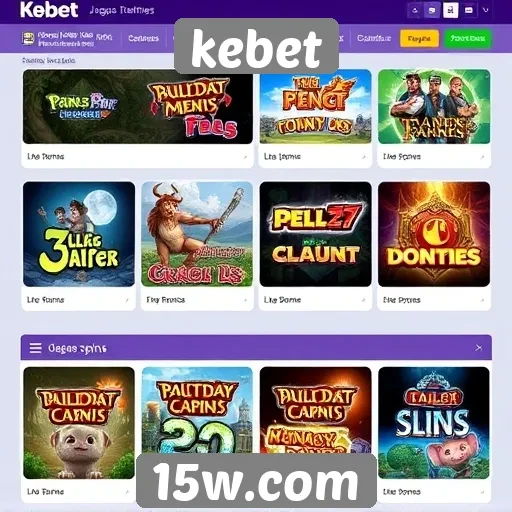Screen dimensions: 512x512
Task: Click the promo icon at left of nav bar
Action: click(28, 39)
